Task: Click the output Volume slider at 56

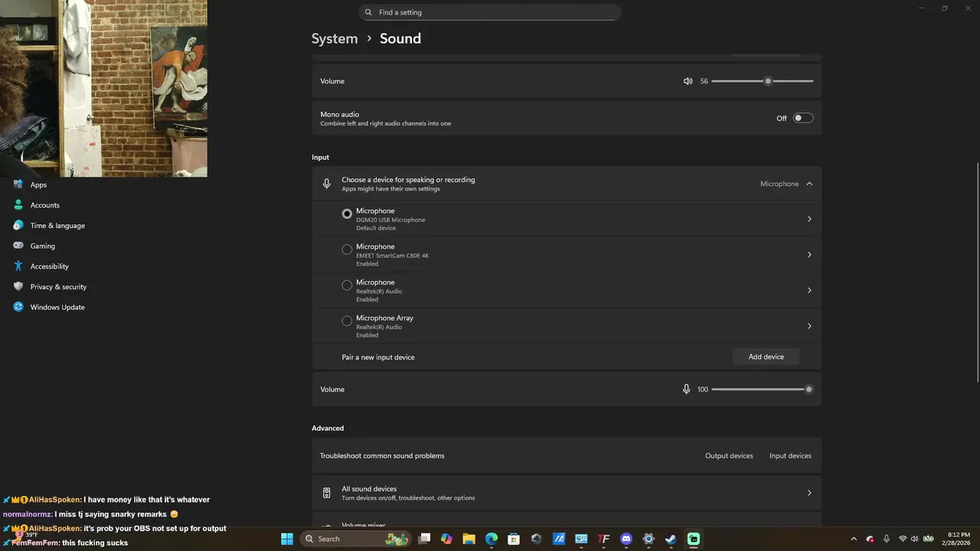Action: tap(763, 81)
